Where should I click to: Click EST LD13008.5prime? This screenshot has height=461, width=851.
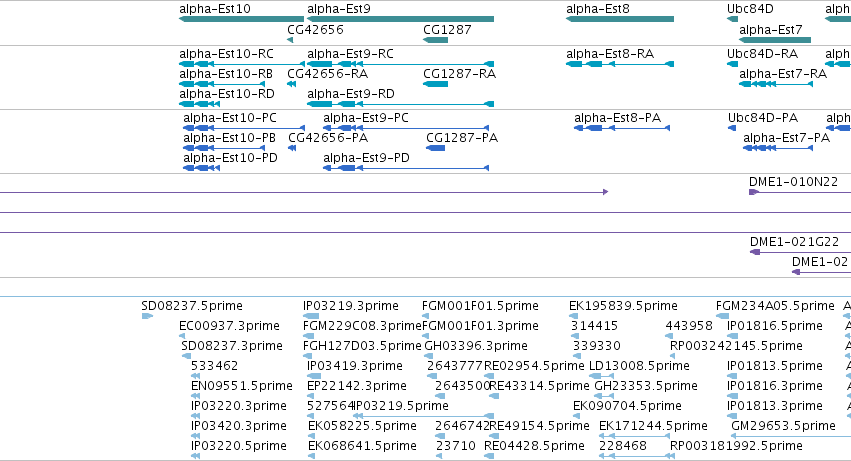tap(639, 367)
